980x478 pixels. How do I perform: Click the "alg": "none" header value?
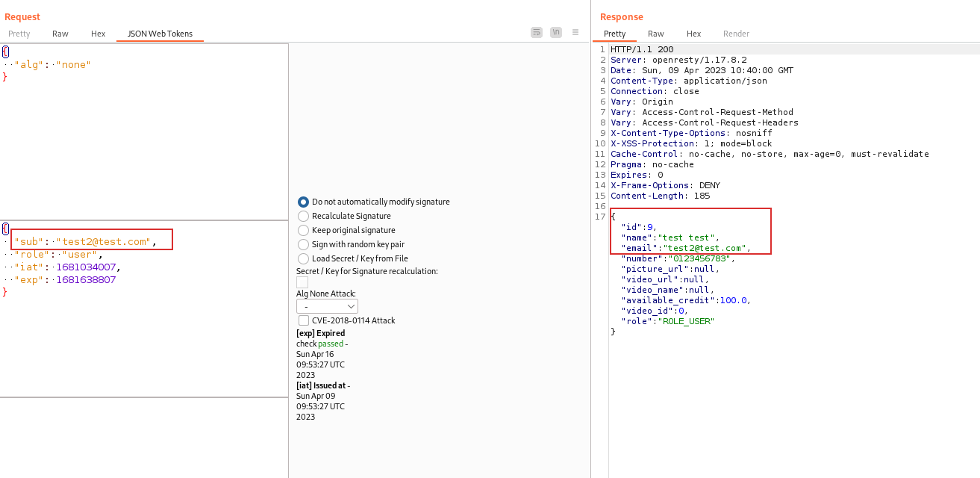click(72, 64)
